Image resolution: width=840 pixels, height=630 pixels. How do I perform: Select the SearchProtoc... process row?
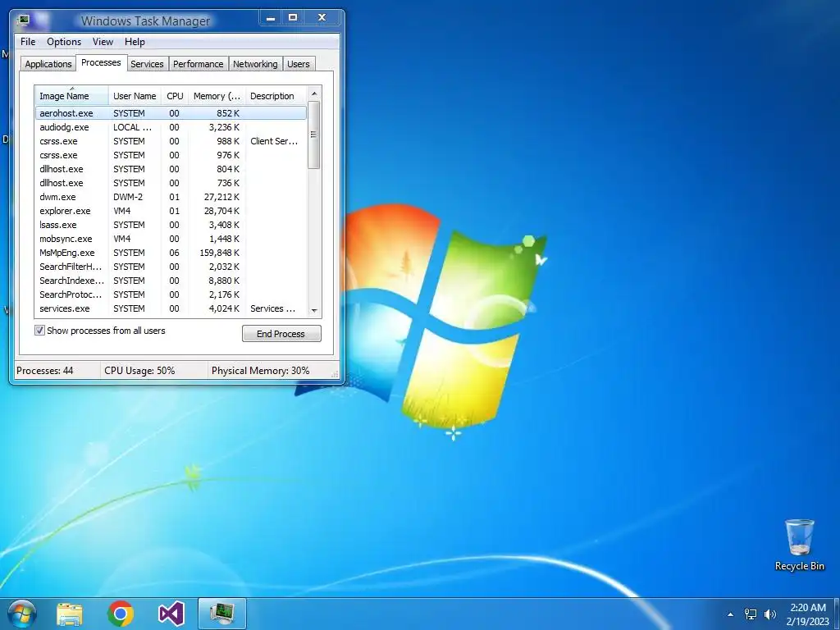(x=171, y=294)
